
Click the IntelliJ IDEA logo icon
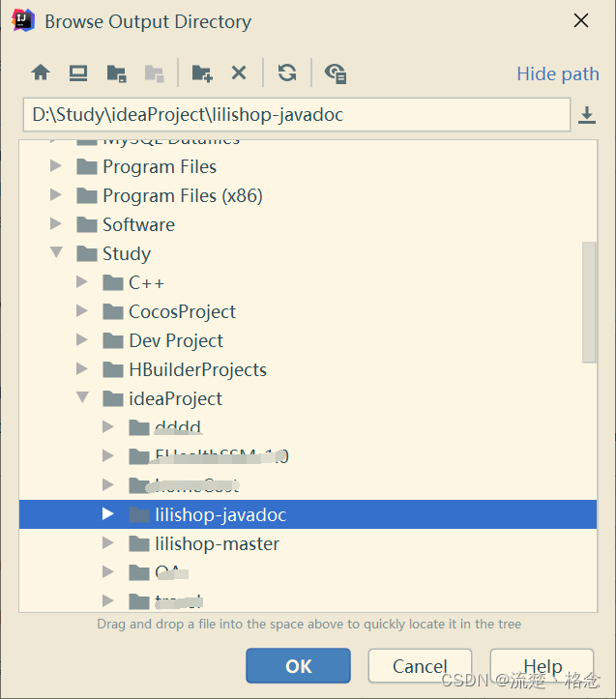[x=22, y=20]
